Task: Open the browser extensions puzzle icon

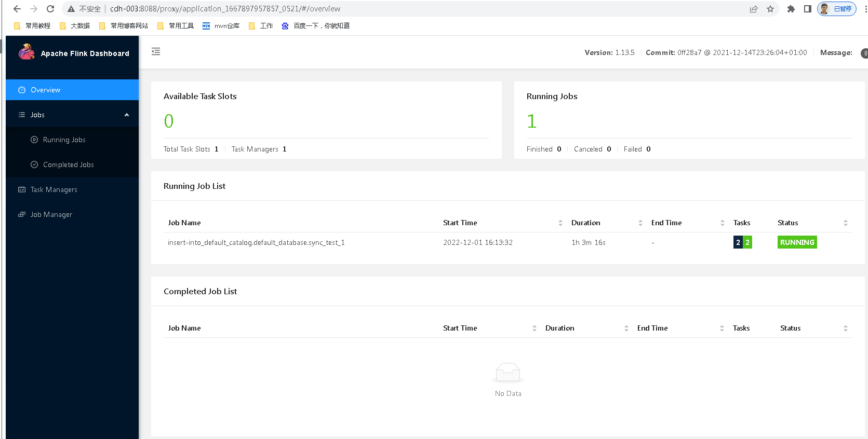Action: pos(791,9)
